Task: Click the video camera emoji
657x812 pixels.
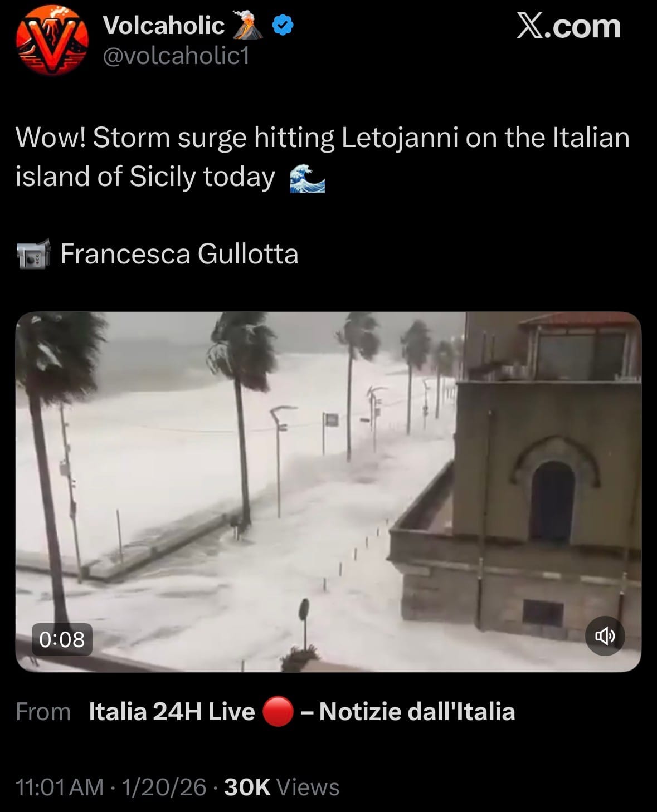Action: (x=33, y=255)
